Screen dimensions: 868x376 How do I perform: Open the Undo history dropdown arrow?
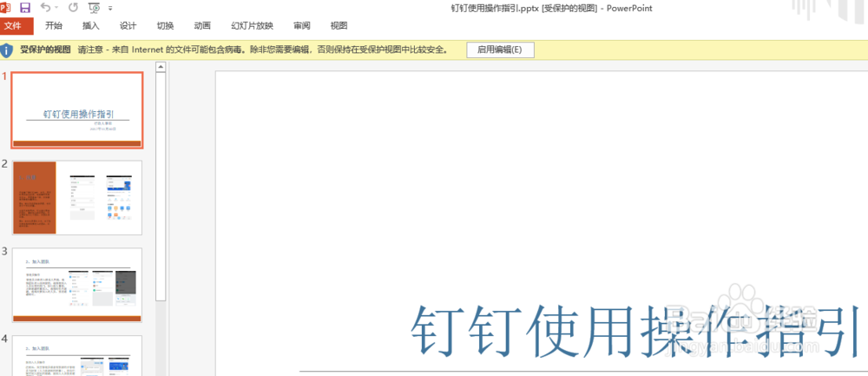pos(56,9)
